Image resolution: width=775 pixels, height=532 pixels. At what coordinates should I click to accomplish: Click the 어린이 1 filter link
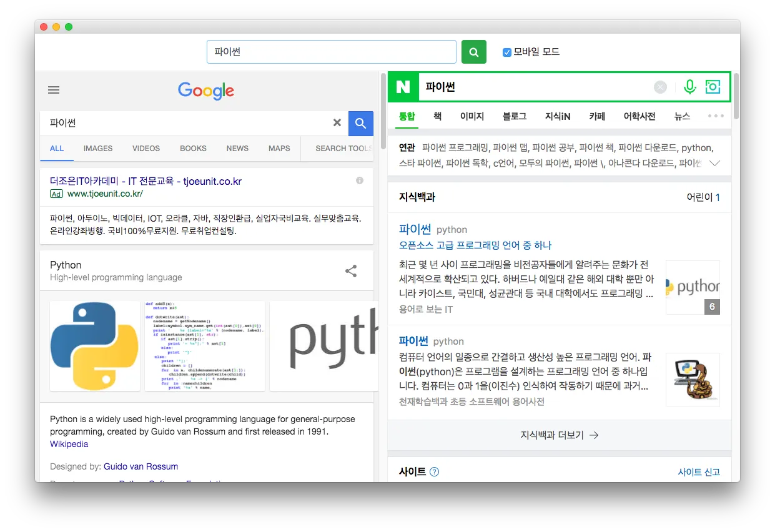(703, 197)
